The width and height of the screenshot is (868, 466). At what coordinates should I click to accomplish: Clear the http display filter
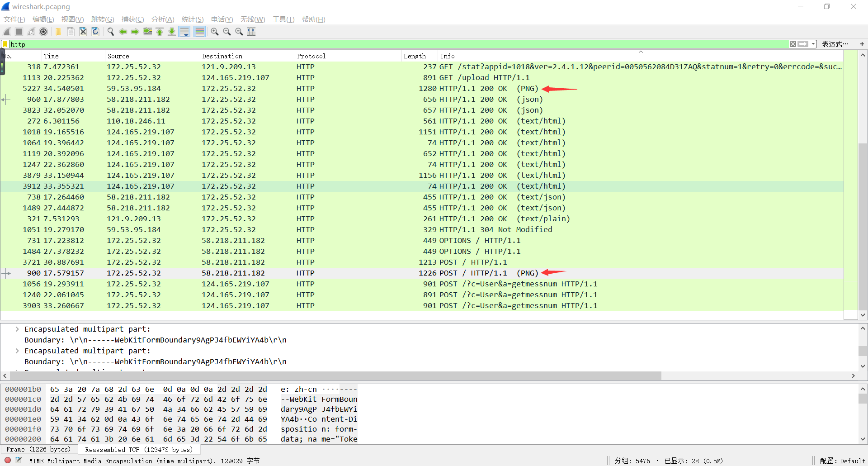pyautogui.click(x=793, y=44)
